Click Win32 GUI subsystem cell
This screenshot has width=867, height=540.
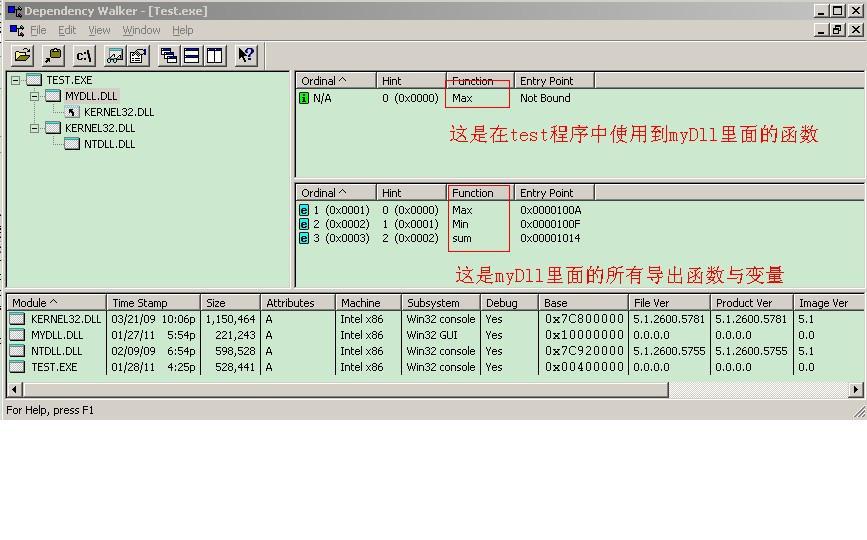click(x=433, y=335)
